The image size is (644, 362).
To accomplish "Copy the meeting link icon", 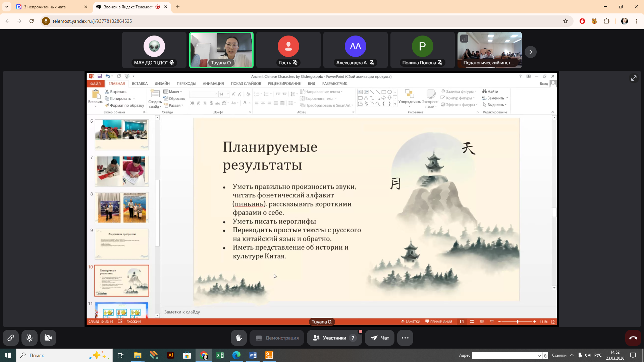I will pos(11,338).
